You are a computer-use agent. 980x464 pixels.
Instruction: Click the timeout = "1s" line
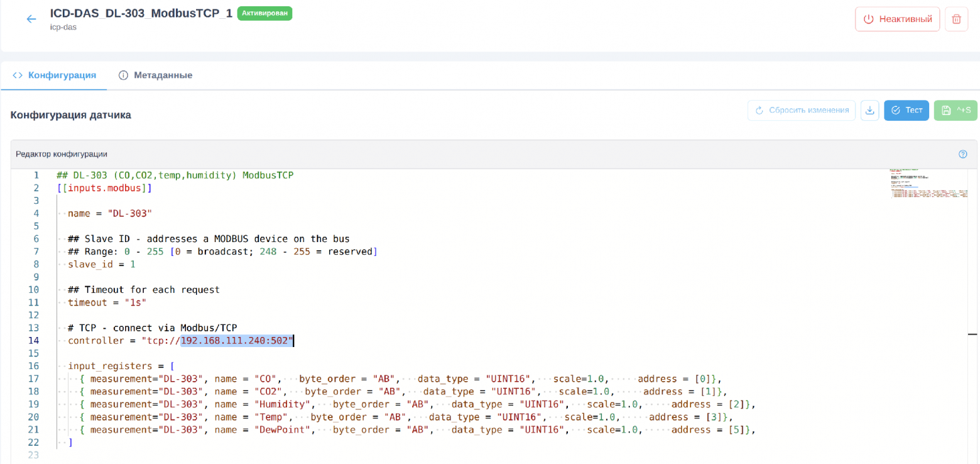click(107, 302)
